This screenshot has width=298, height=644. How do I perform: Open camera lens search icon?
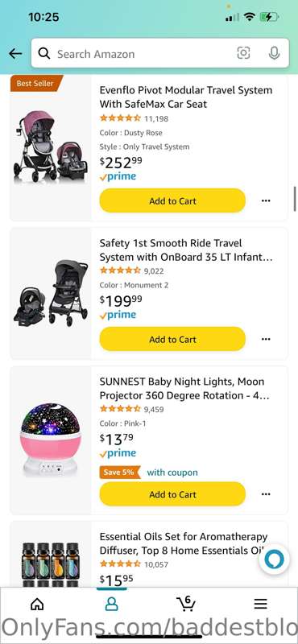pyautogui.click(x=243, y=53)
